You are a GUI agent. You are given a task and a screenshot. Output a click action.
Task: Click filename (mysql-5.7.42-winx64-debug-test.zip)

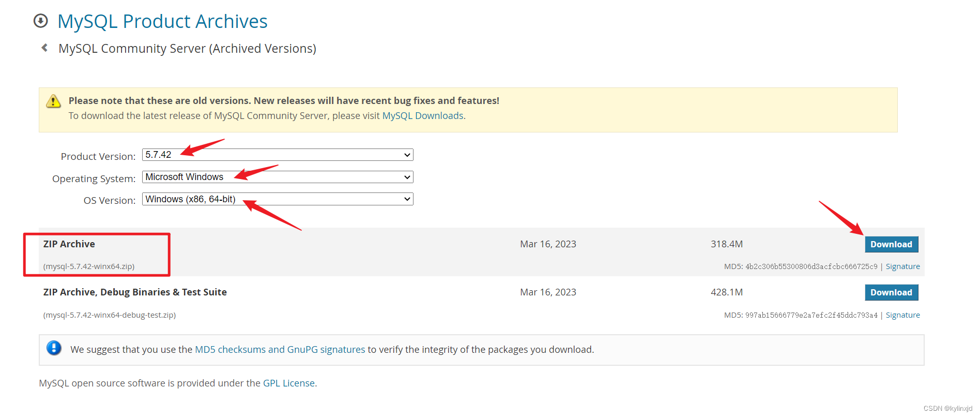110,315
